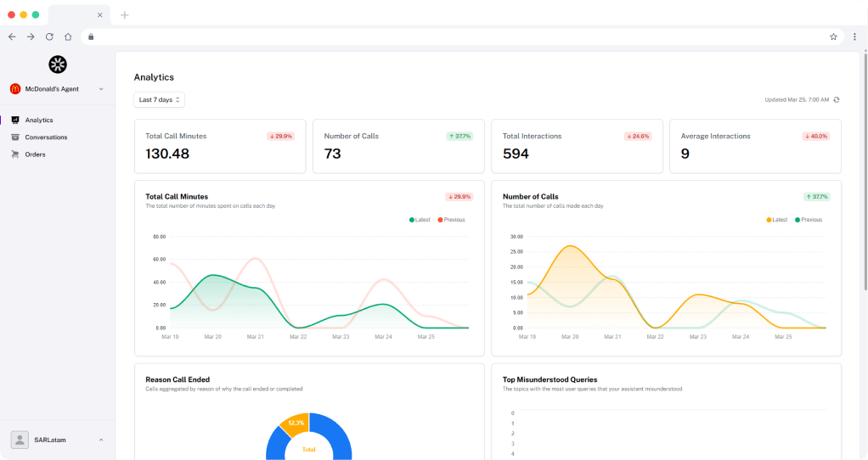The image size is (868, 460).
Task: Click the Analytics sidebar icon
Action: click(x=15, y=120)
